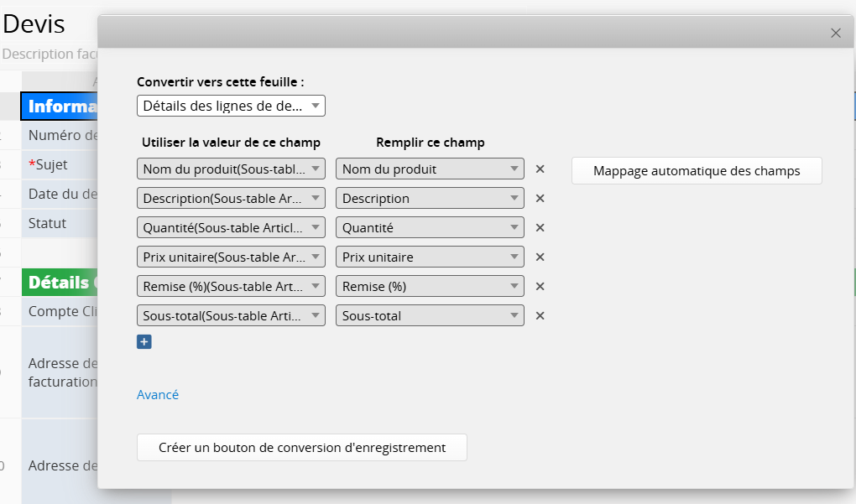Close the conversion dialog
856x504 pixels.
pos(835,33)
